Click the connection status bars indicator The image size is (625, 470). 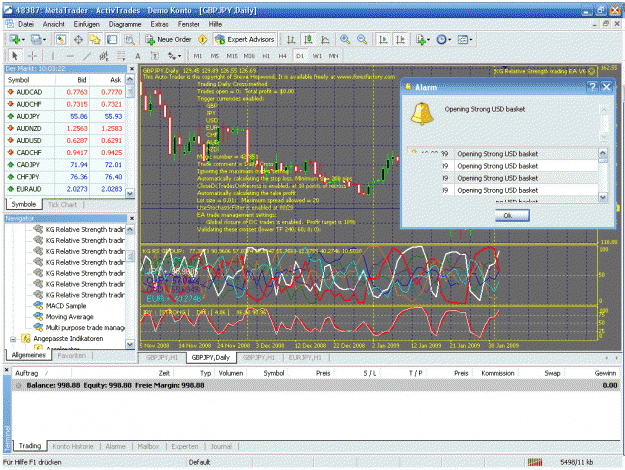coord(535,462)
